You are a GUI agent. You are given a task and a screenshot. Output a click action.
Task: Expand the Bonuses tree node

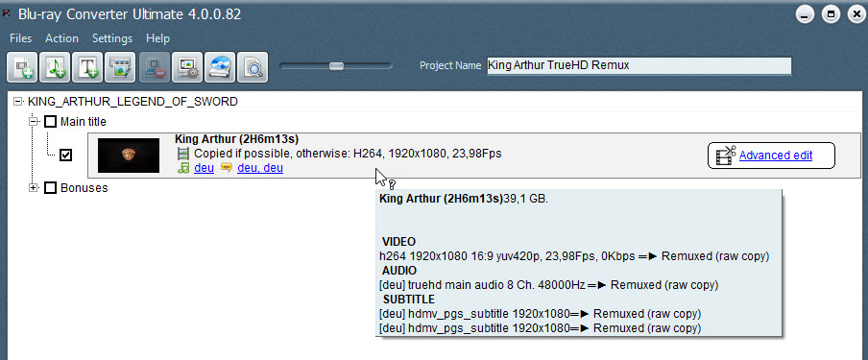[34, 188]
